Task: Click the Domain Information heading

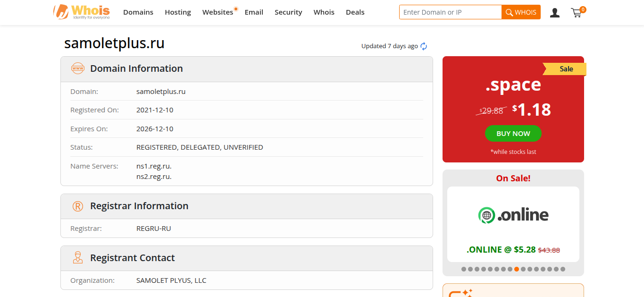Action: click(x=136, y=68)
